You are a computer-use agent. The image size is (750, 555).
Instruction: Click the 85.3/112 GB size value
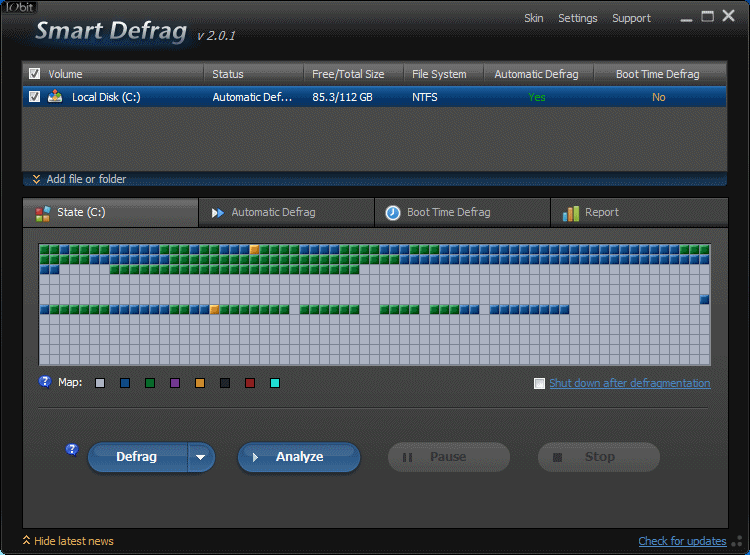click(342, 97)
